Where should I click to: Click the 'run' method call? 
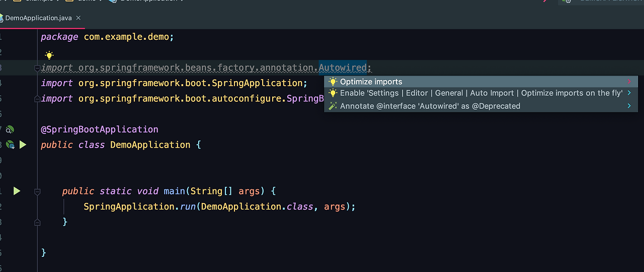[x=188, y=207]
